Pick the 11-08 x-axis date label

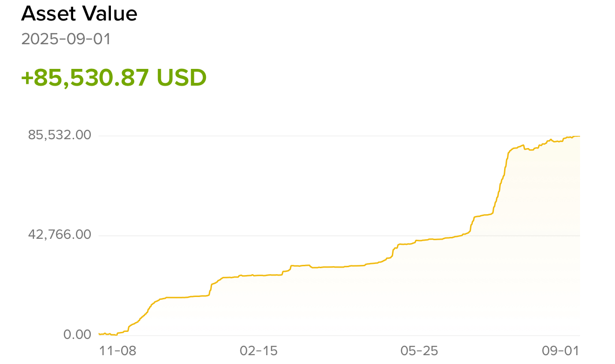tap(118, 351)
